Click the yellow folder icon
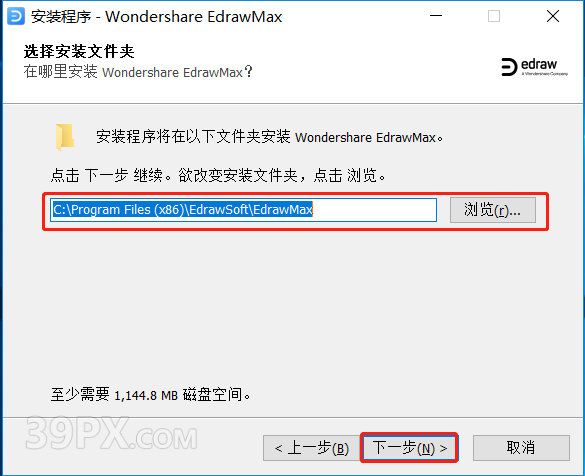 (65, 137)
